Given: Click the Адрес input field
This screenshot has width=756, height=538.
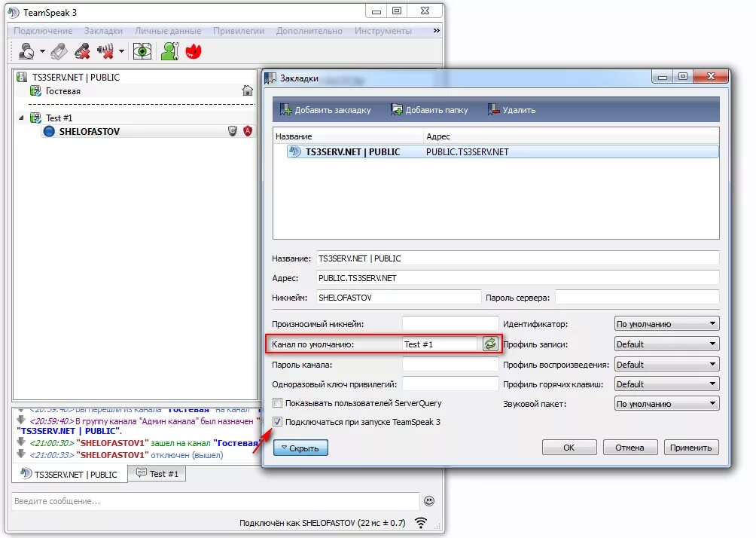Looking at the screenshot, I should coord(518,278).
